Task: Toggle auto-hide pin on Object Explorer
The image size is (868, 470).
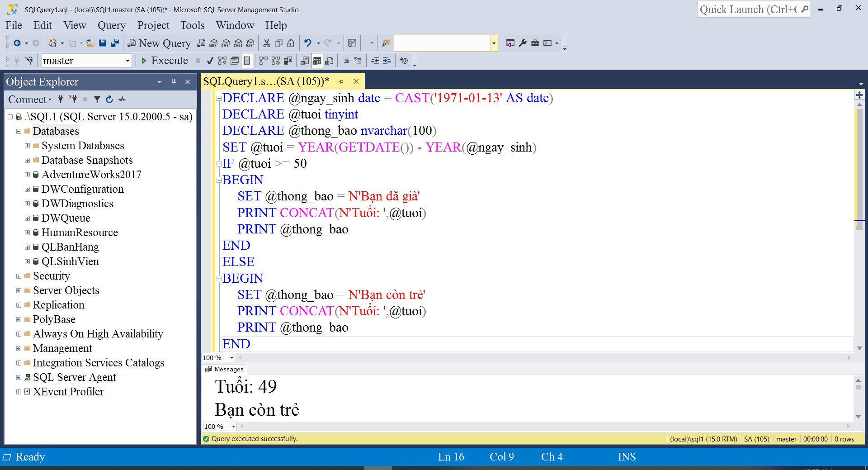Action: (x=174, y=82)
